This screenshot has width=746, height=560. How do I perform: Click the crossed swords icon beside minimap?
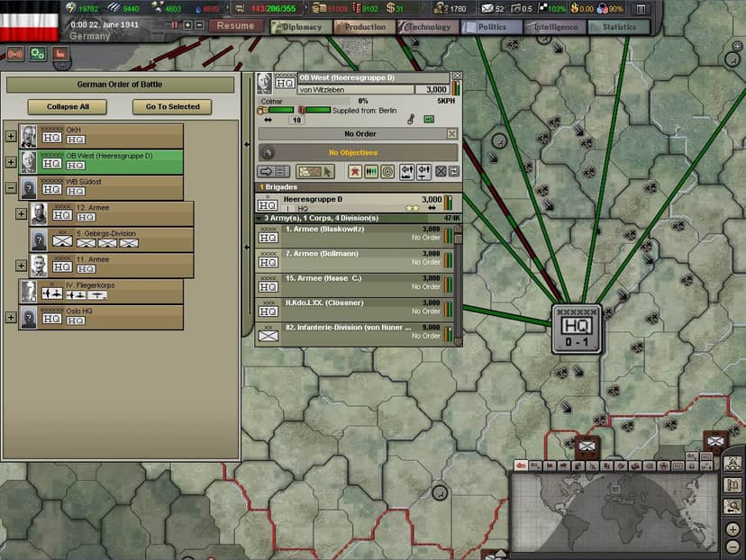732,463
